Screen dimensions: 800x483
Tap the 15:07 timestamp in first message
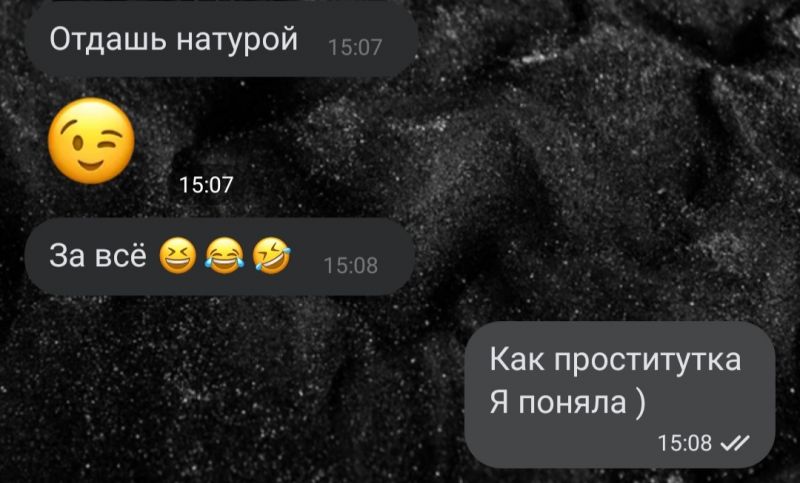click(355, 47)
